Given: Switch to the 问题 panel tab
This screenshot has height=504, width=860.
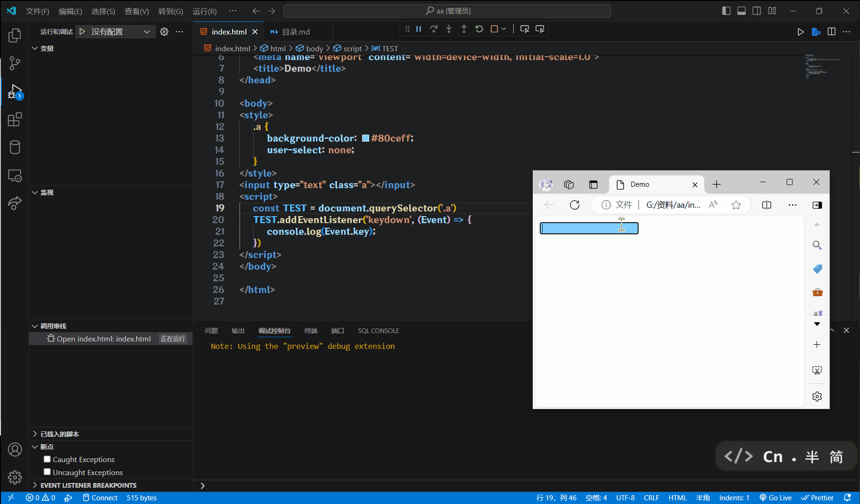Looking at the screenshot, I should coord(211,331).
